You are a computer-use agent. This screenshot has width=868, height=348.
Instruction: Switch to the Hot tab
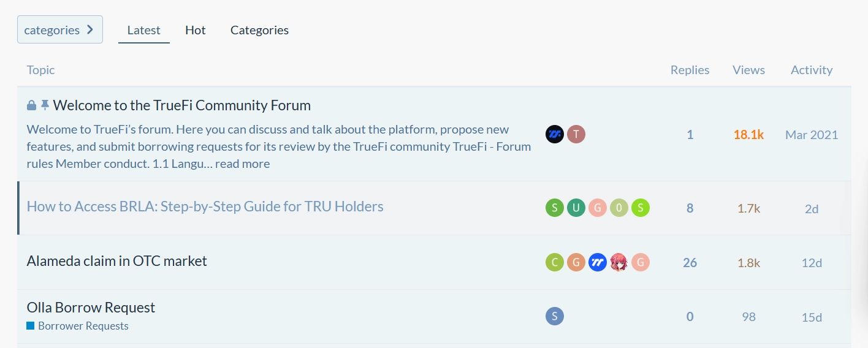point(195,30)
